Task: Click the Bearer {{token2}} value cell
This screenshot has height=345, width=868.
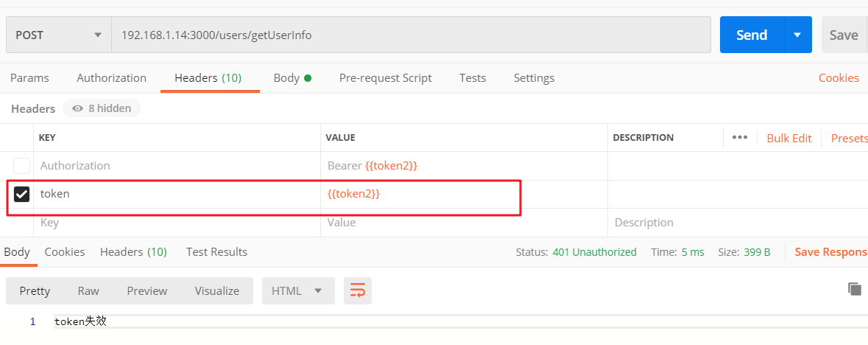Action: (464, 166)
